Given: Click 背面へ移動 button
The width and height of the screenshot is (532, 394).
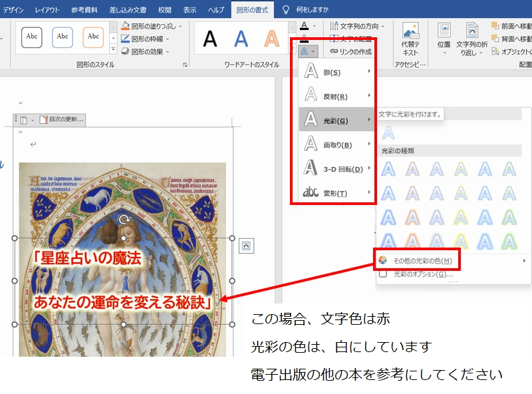Looking at the screenshot, I should [x=511, y=39].
